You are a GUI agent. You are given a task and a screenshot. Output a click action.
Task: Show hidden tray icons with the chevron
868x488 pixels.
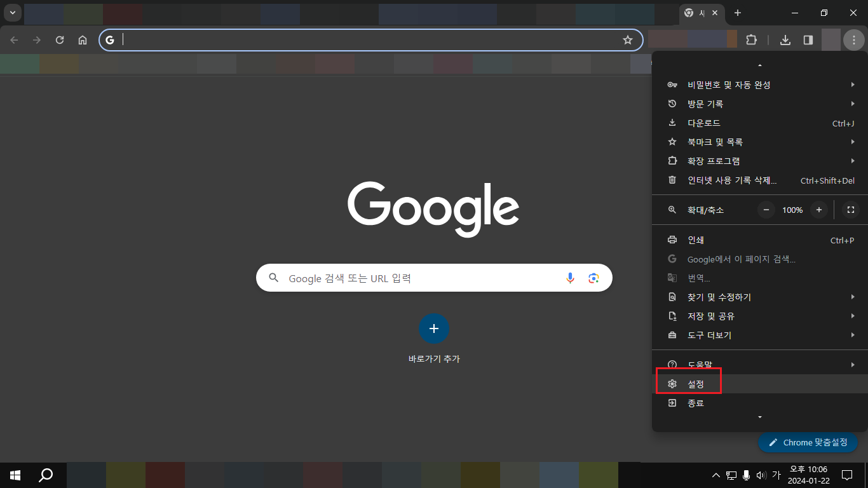[x=716, y=475]
